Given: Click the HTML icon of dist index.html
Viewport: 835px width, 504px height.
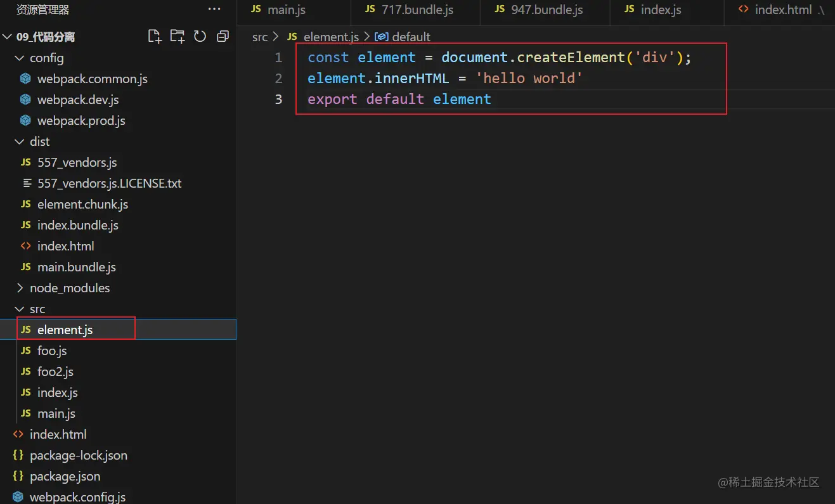Looking at the screenshot, I should (x=25, y=246).
